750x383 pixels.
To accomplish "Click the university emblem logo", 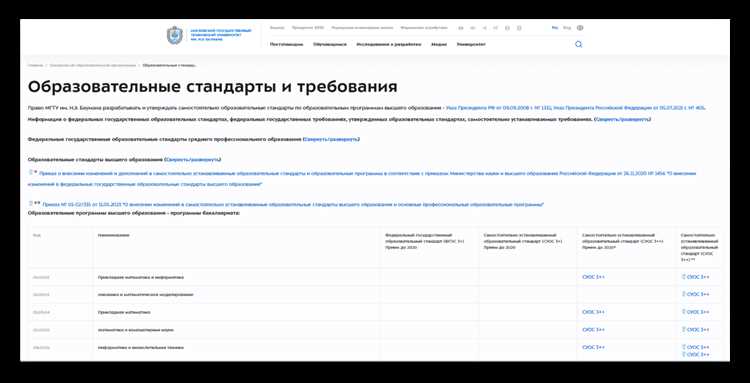I will pos(175,36).
